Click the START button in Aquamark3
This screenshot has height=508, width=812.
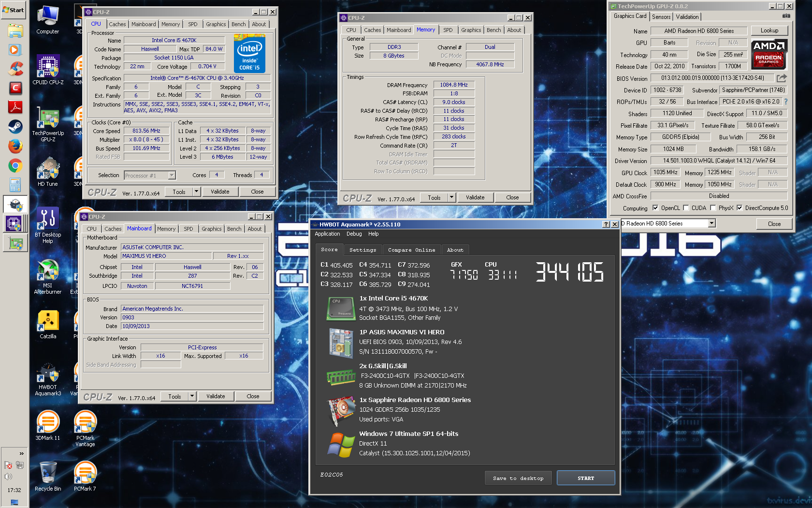pos(586,478)
